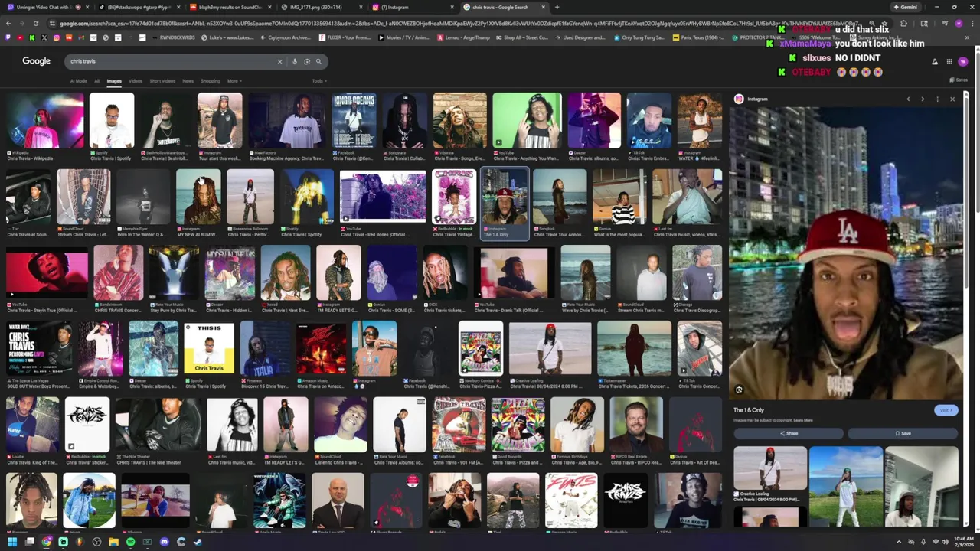Image resolution: width=980 pixels, height=551 pixels.
Task: Open the Instagram source link in preview
Action: click(752, 99)
